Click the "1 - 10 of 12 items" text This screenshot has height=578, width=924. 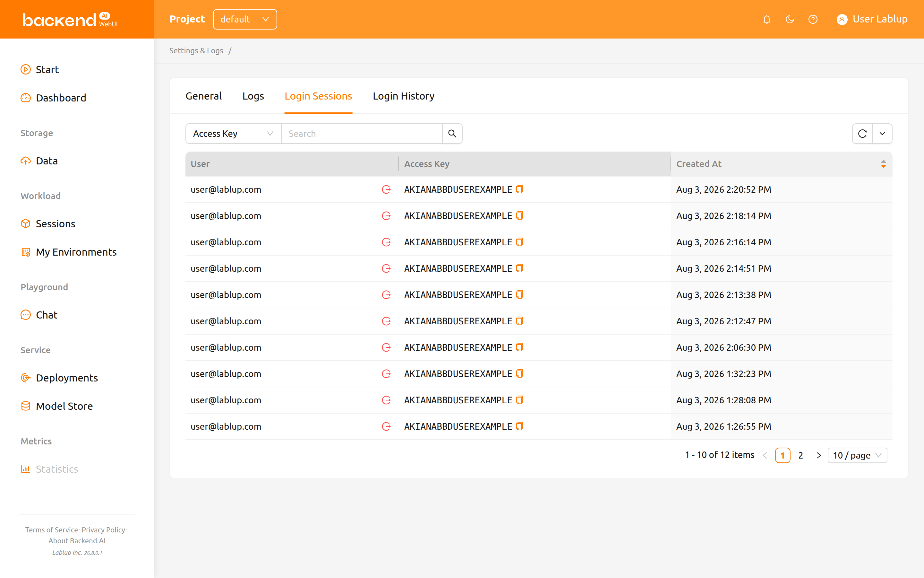click(720, 455)
